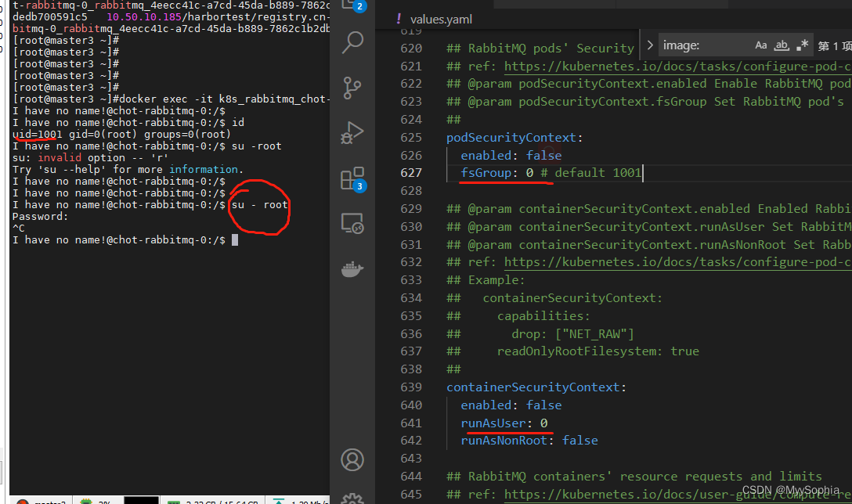The image size is (852, 504).
Task: Click '## Example:' comment on line 633
Action: (x=486, y=280)
